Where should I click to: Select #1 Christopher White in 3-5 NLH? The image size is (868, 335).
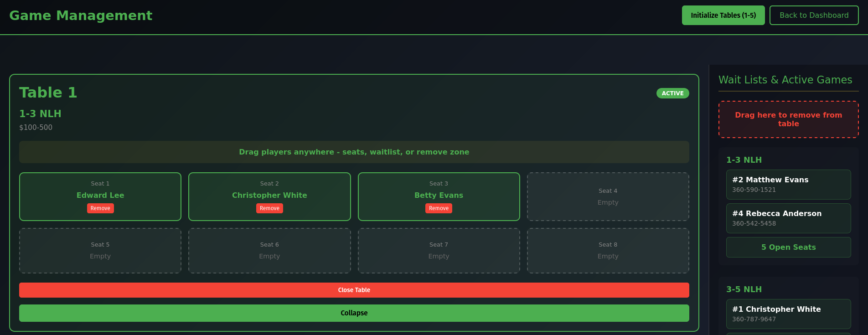(x=788, y=314)
